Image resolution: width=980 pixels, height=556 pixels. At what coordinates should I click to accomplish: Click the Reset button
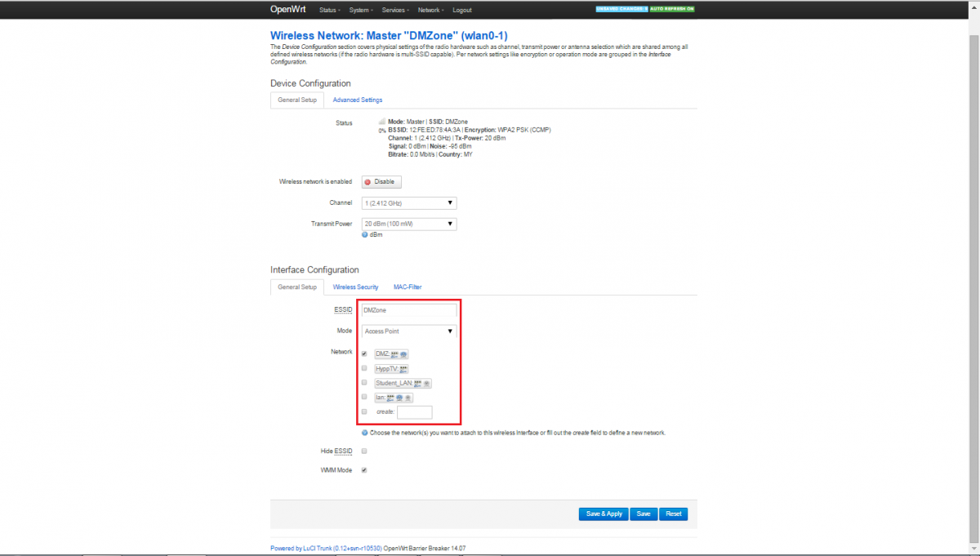674,514
